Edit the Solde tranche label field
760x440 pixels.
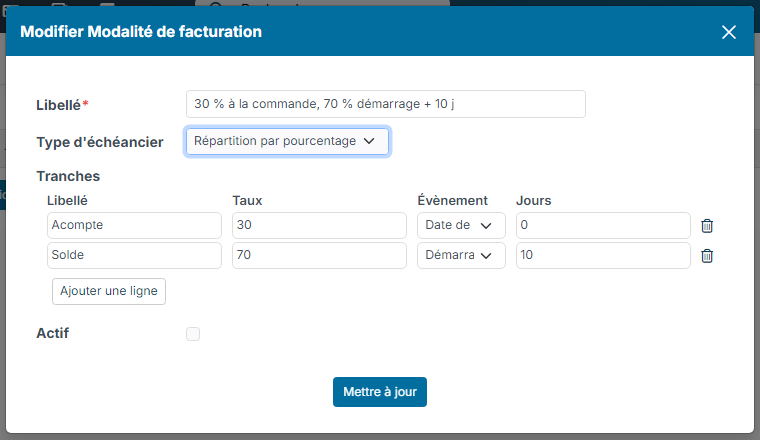click(134, 255)
